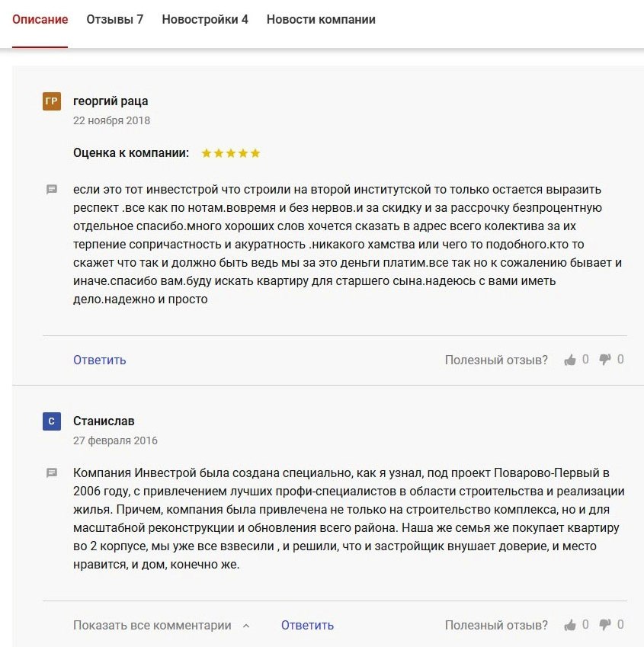Click the blue С avatar icon

[52, 421]
